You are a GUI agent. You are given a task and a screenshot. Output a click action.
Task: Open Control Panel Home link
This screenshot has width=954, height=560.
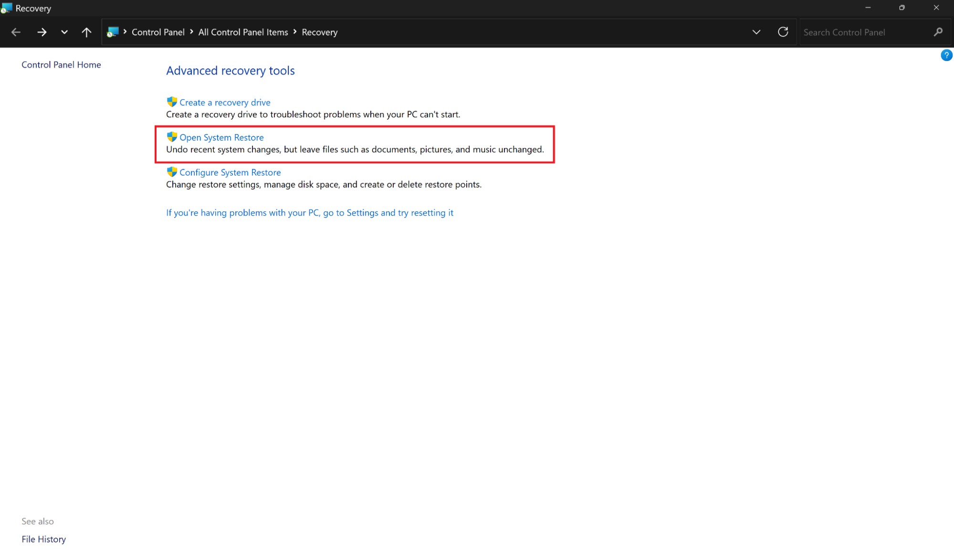pos(61,64)
